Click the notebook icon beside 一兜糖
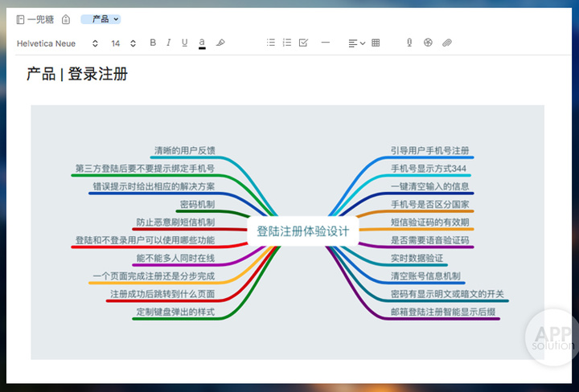This screenshot has width=579, height=392. pyautogui.click(x=20, y=19)
